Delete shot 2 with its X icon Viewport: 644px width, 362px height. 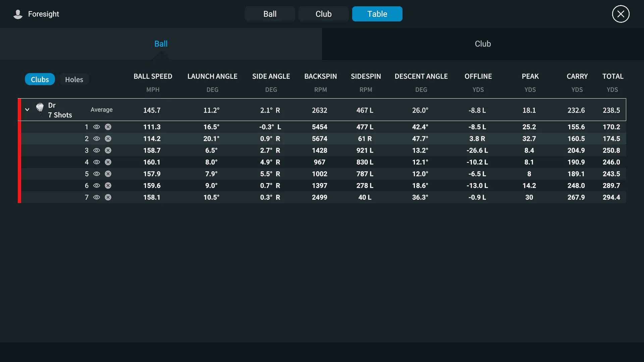108,139
